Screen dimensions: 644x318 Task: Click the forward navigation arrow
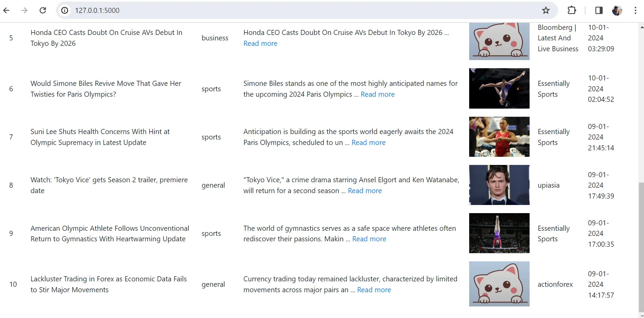point(24,10)
